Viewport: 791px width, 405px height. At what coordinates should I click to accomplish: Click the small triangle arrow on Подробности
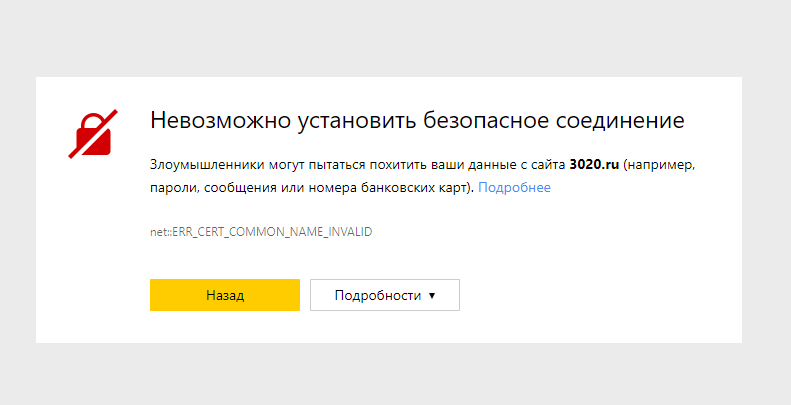(432, 295)
